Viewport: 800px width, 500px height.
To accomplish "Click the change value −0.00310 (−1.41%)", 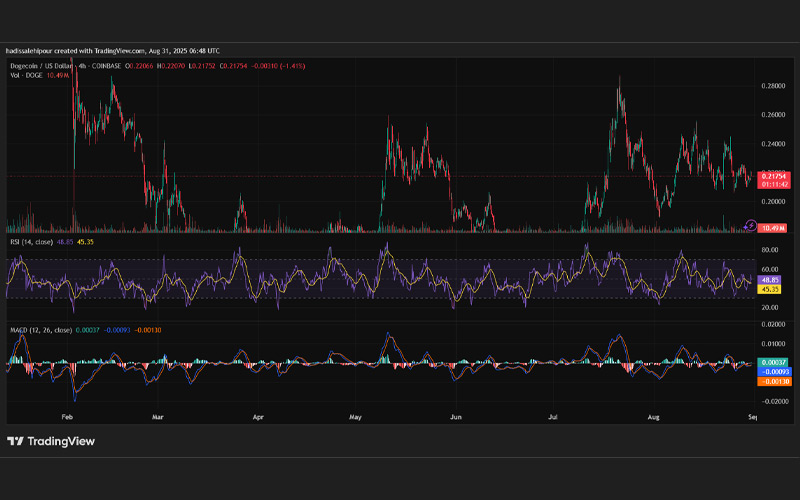I will [278, 66].
